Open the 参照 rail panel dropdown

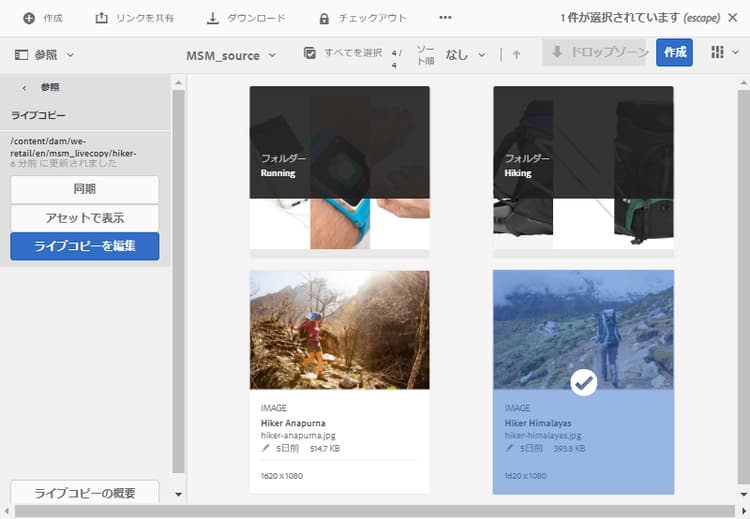click(70, 55)
